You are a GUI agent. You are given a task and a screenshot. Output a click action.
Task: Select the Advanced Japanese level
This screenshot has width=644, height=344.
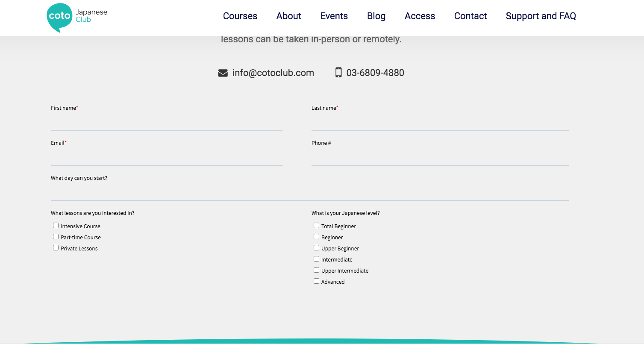(316, 281)
